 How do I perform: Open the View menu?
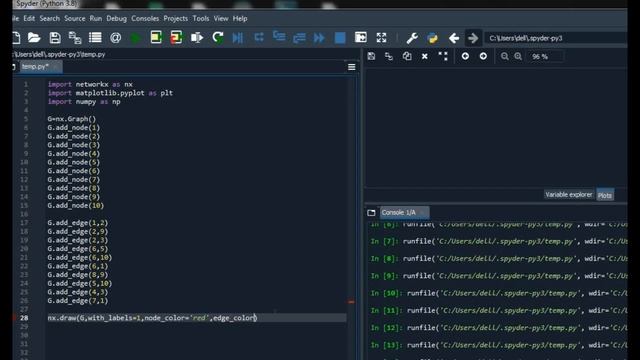pos(221,18)
